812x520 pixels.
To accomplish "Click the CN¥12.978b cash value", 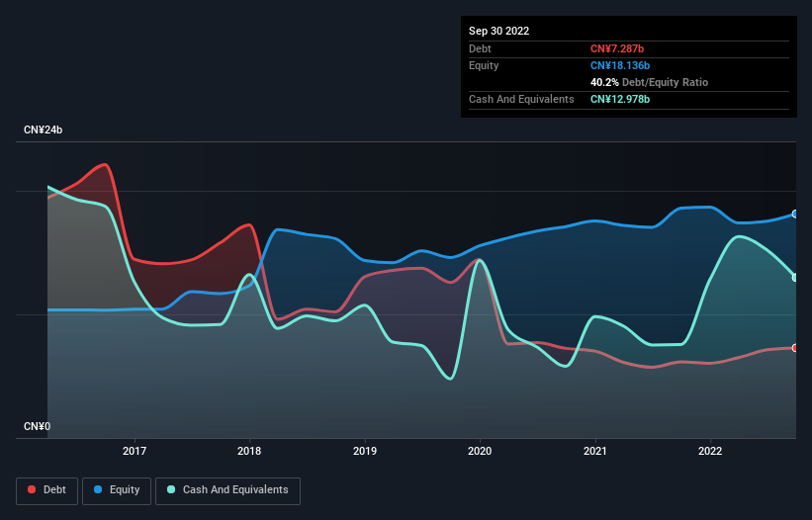I will [x=620, y=99].
